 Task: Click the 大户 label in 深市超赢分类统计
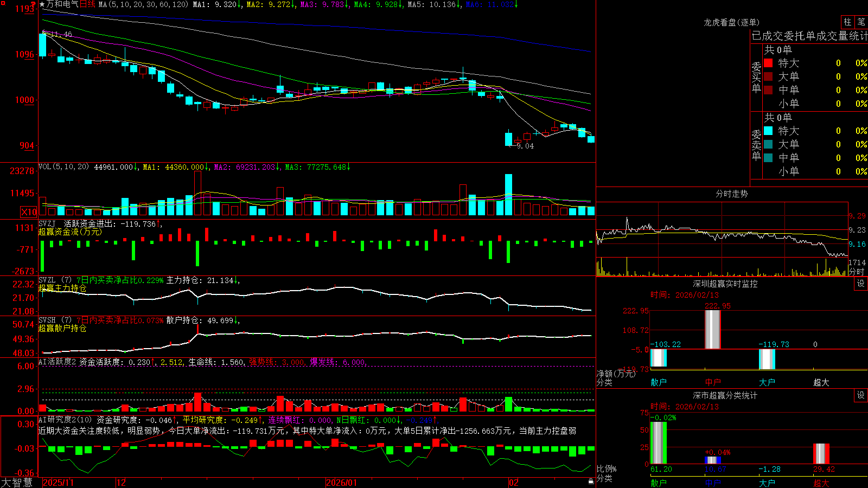[767, 483]
